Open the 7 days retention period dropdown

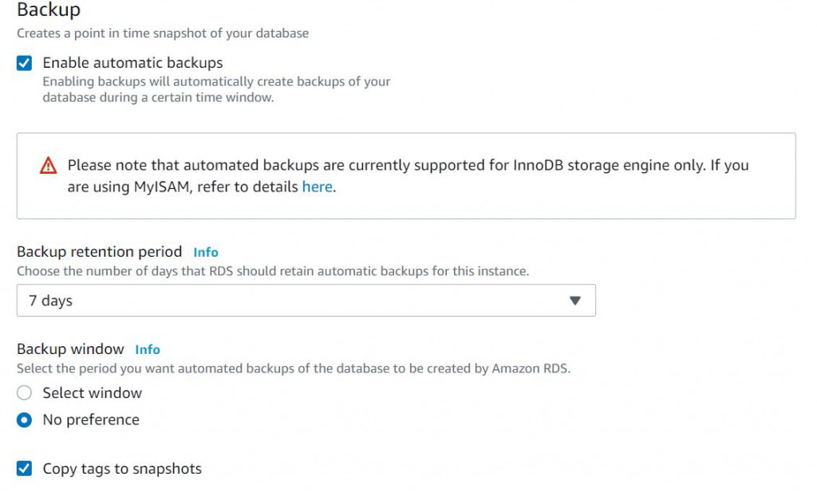(x=306, y=301)
